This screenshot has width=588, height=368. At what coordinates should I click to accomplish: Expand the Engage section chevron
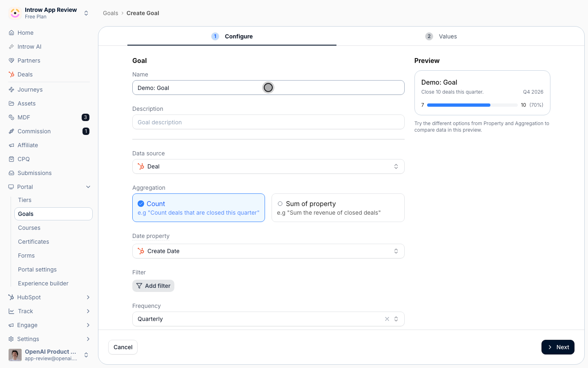[x=88, y=325]
